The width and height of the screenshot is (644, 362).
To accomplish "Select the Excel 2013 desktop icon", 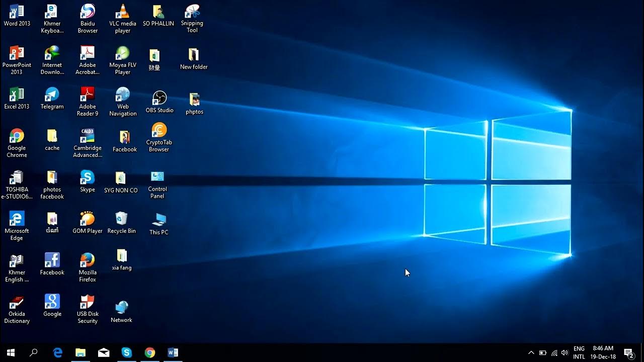I will point(17,99).
